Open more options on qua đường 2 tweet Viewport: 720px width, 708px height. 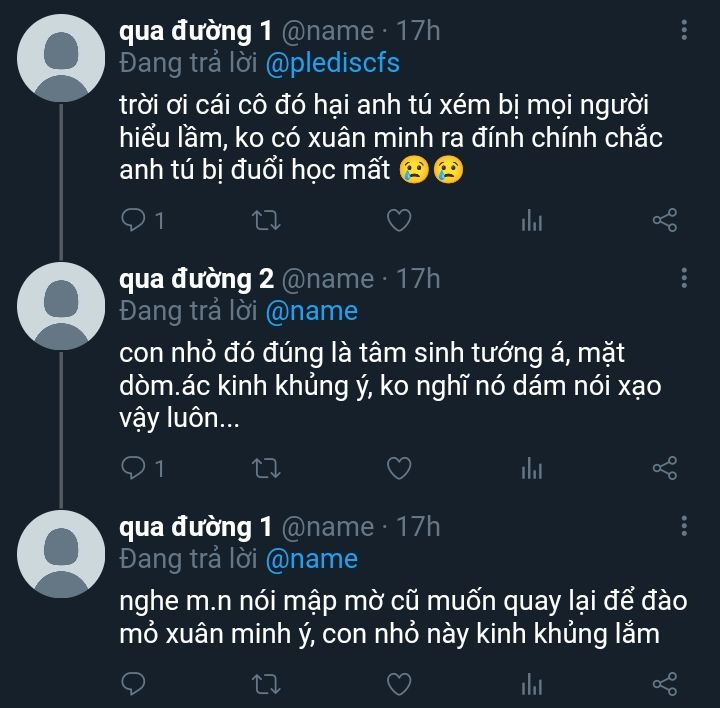pyautogui.click(x=685, y=277)
